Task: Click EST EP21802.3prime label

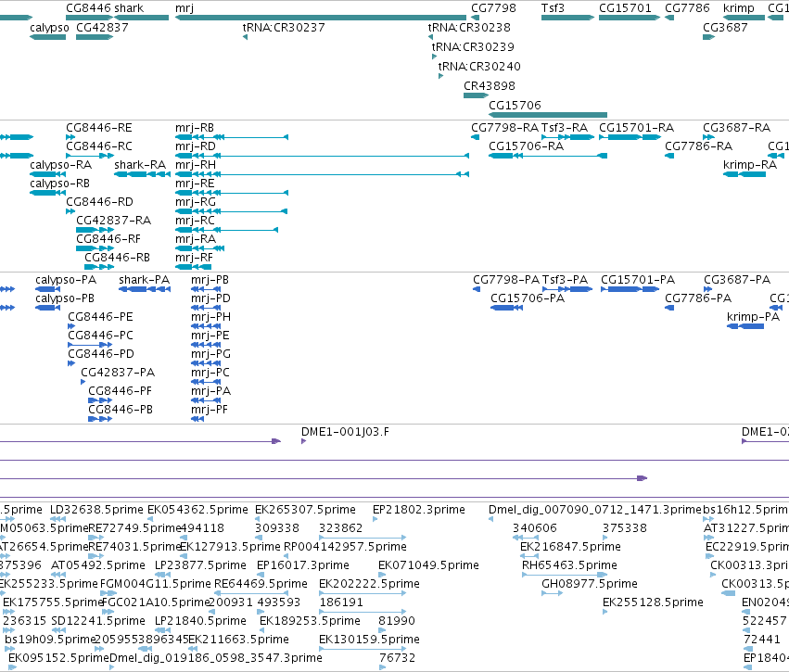Action: point(419,510)
